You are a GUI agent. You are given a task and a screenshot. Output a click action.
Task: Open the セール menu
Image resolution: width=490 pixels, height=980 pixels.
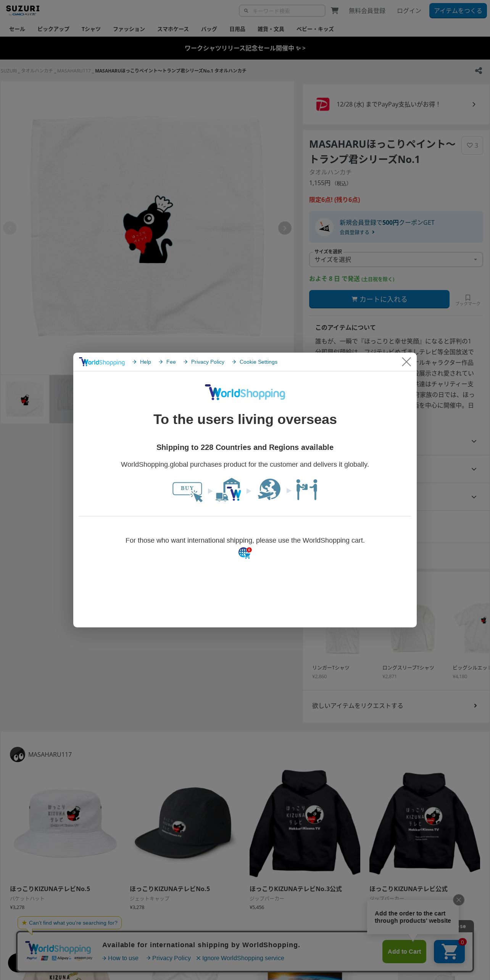click(x=17, y=29)
